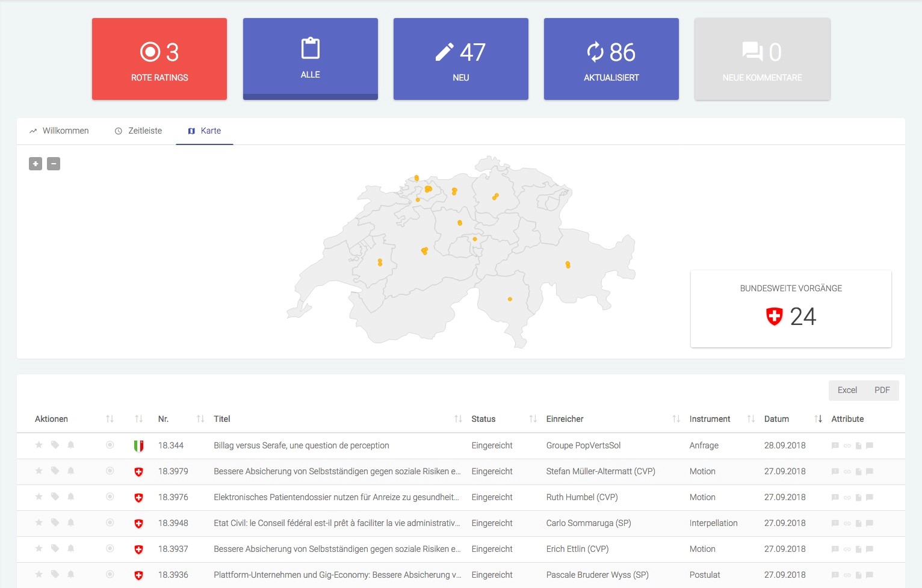This screenshot has height=588, width=922.
Task: Export the table as PDF
Action: click(x=882, y=390)
